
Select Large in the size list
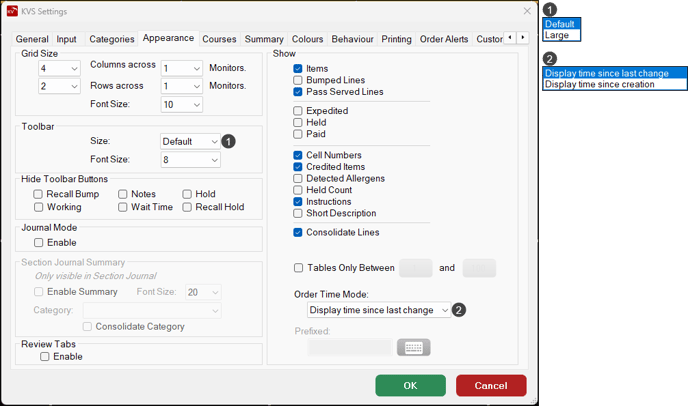coord(557,35)
